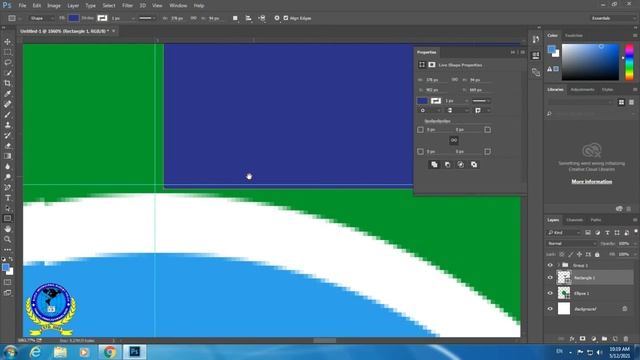Click the fill color swatch in Properties panel
This screenshot has width=640, height=360.
422,101
